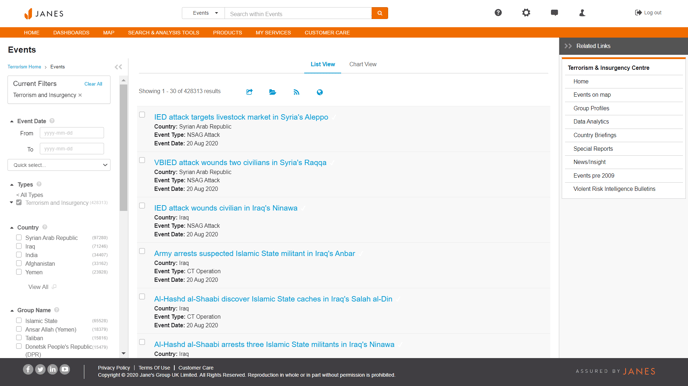
Task: Collapse the Types filter section
Action: click(x=12, y=185)
